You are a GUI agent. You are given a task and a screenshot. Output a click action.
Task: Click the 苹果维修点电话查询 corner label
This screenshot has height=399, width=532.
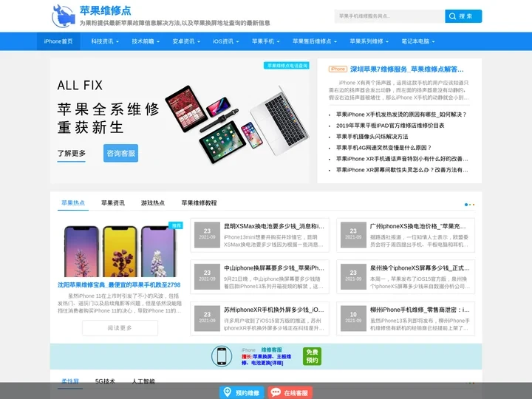click(287, 66)
